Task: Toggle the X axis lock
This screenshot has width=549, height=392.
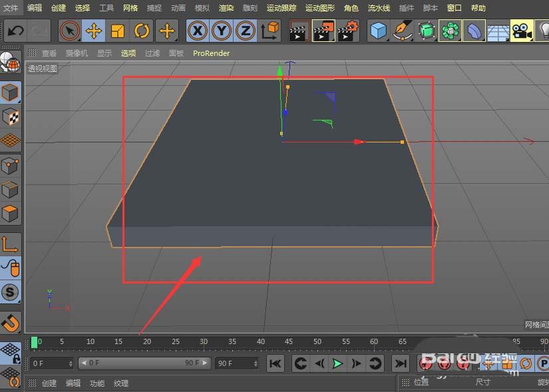Action: point(198,31)
